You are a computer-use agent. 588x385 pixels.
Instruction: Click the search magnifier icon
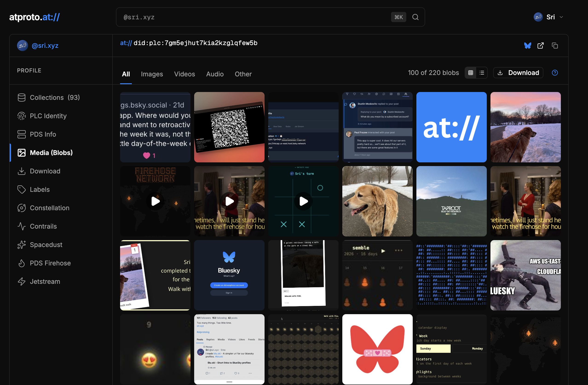click(415, 17)
